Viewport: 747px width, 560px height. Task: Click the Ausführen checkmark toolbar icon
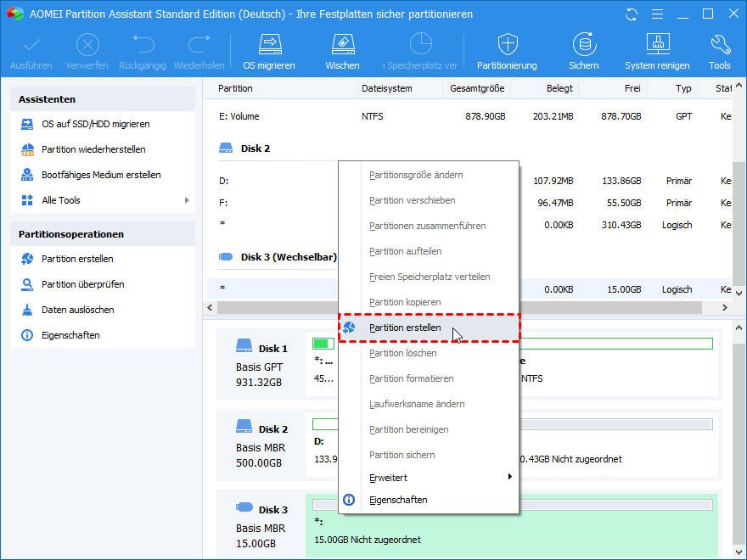(x=31, y=46)
